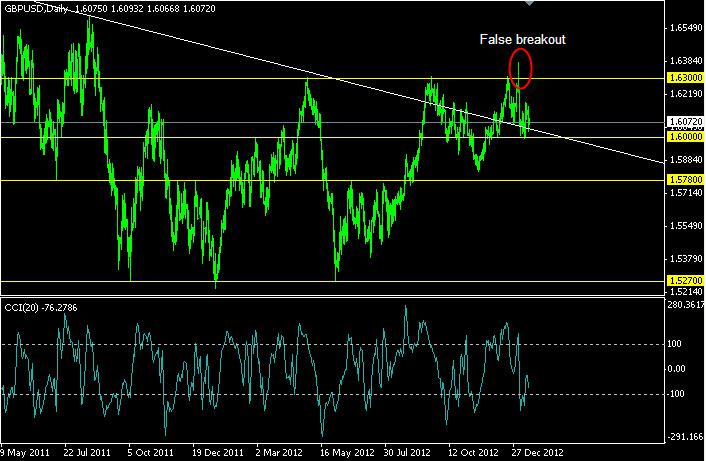This screenshot has width=706, height=461.
Task: Select the GBPUSD,Daily chart title text
Action: (x=36, y=9)
